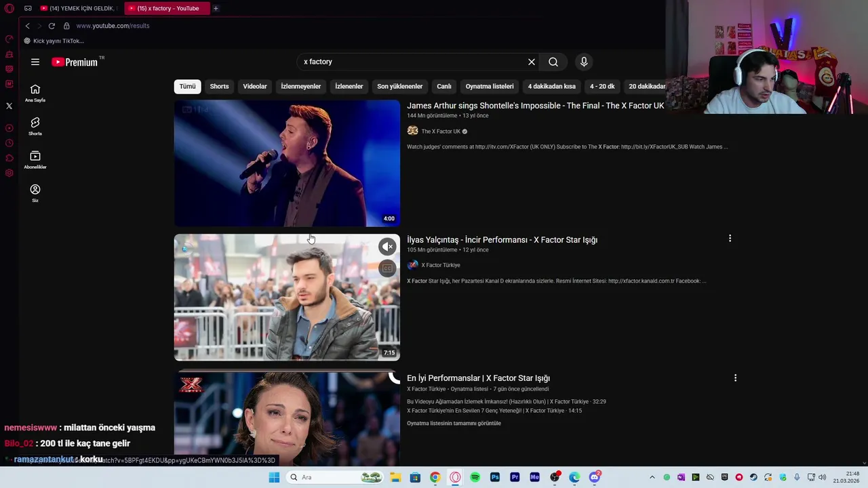Filter results by 4 dakikadan kısa
The width and height of the screenshot is (868, 488).
tap(551, 86)
